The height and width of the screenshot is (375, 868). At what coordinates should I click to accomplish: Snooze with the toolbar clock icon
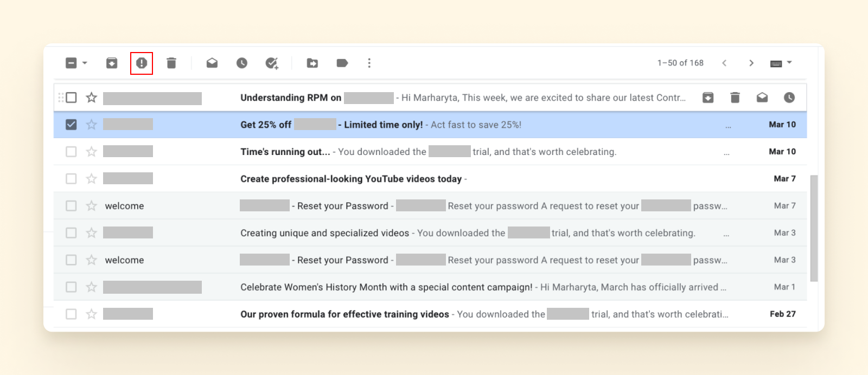point(242,63)
